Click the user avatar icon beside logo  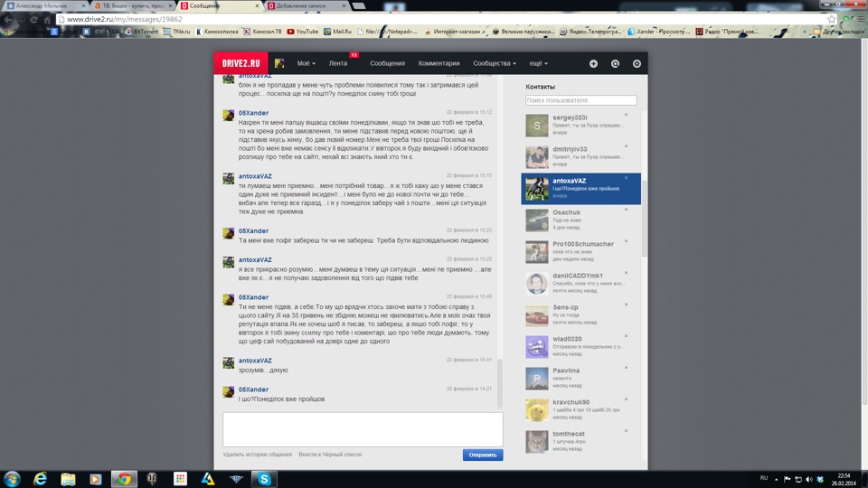click(x=279, y=63)
